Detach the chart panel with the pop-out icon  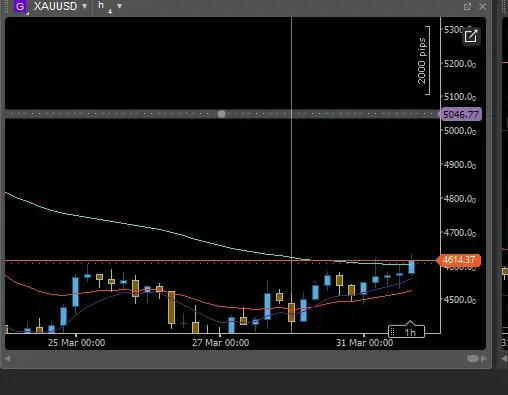tap(467, 6)
